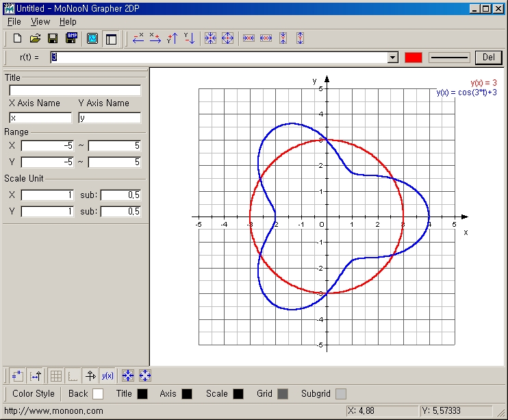Image resolution: width=508 pixels, height=420 pixels.
Task: Expand X axis range icon
Action: coord(266,38)
